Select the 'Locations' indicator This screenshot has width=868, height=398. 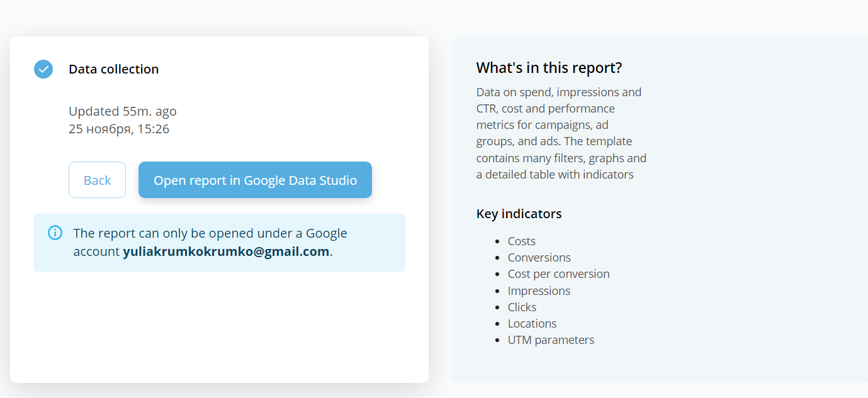pyautogui.click(x=532, y=323)
